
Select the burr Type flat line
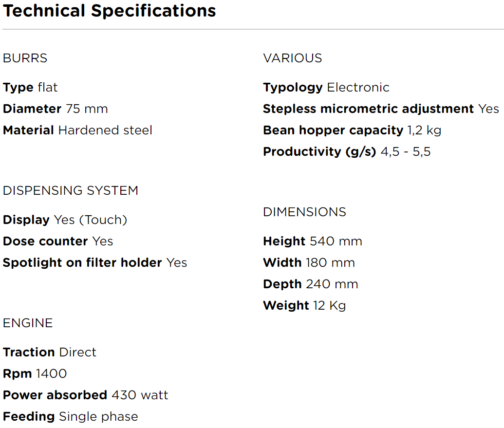click(x=30, y=88)
